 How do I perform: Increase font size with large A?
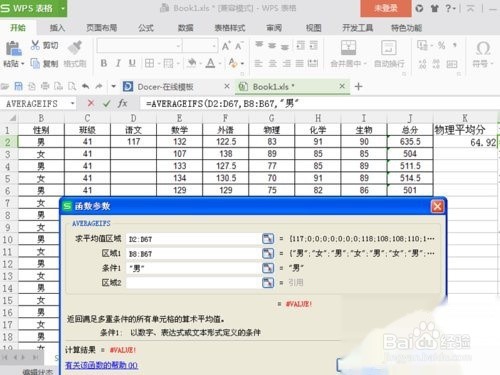click(226, 46)
